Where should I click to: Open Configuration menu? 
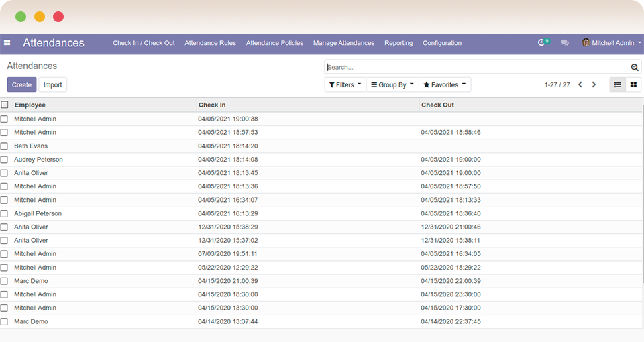pos(442,43)
